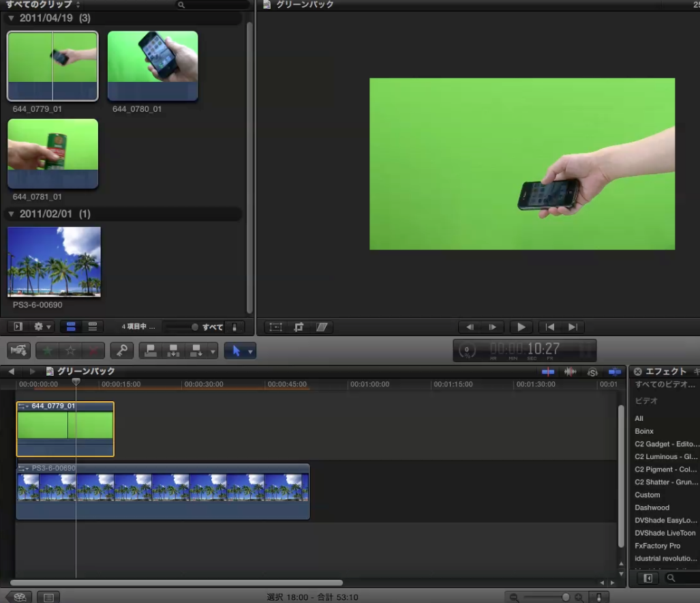
Task: Select the 644_0780_01 clip thumbnail
Action: (x=153, y=65)
